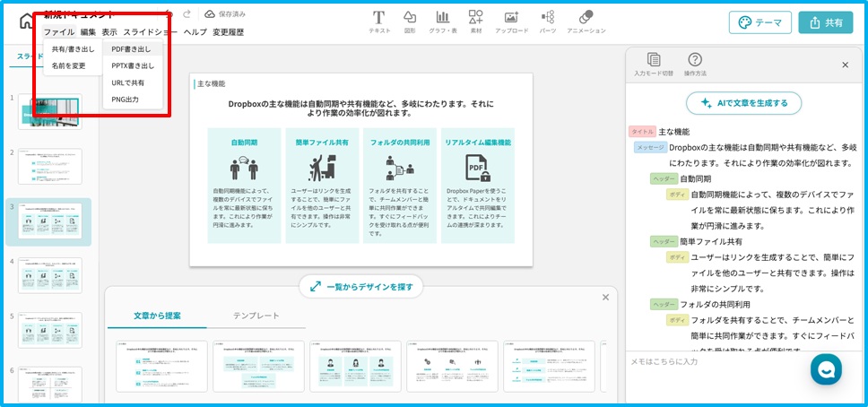The width and height of the screenshot is (868, 407).
Task: Select slide 4 thumbnail
Action: pyautogui.click(x=50, y=275)
